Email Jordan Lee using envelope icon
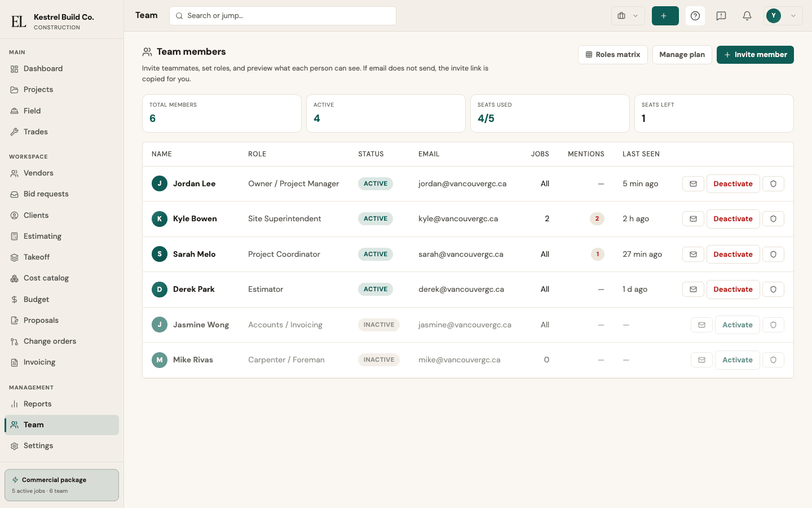The width and height of the screenshot is (812, 508). [693, 184]
